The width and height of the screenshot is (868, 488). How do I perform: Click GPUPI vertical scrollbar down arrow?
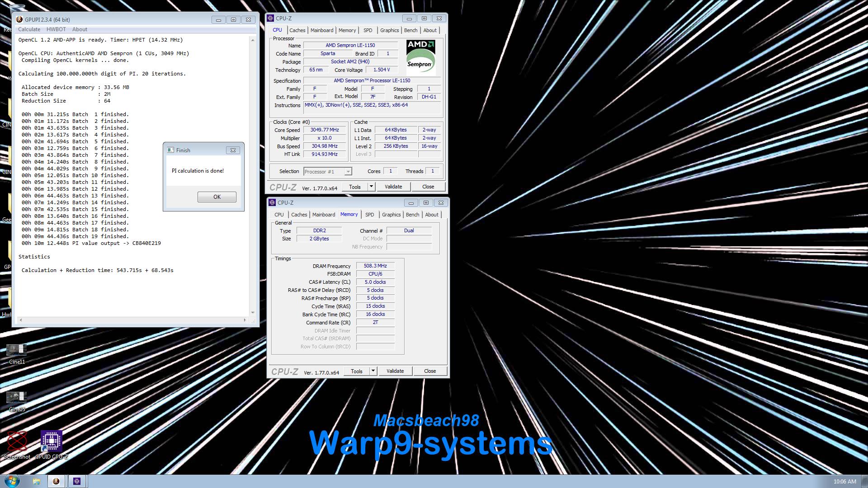click(253, 312)
